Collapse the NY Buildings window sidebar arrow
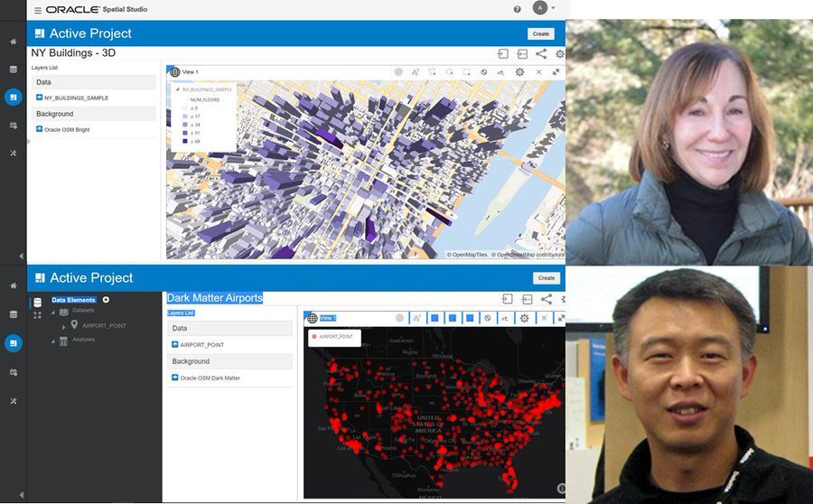This screenshot has height=504, width=813. [21, 257]
